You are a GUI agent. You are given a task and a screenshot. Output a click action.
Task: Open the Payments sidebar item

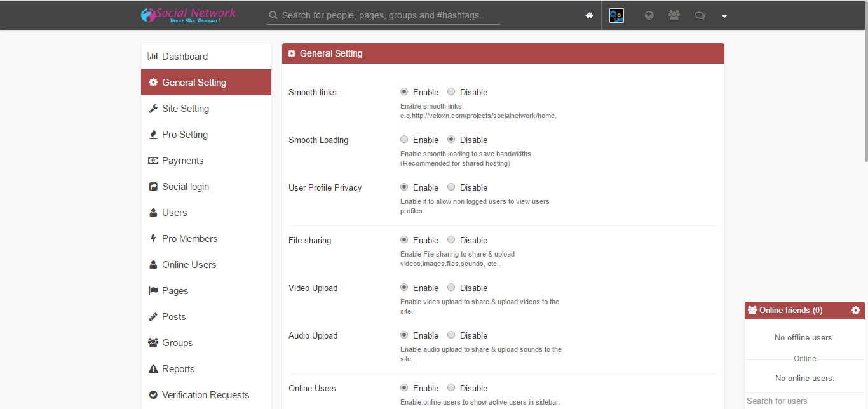click(182, 161)
